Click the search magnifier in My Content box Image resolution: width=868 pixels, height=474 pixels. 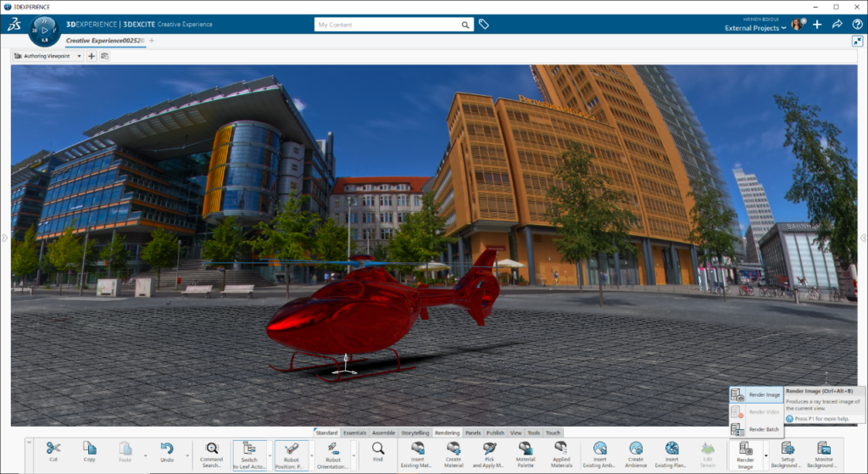(465, 25)
